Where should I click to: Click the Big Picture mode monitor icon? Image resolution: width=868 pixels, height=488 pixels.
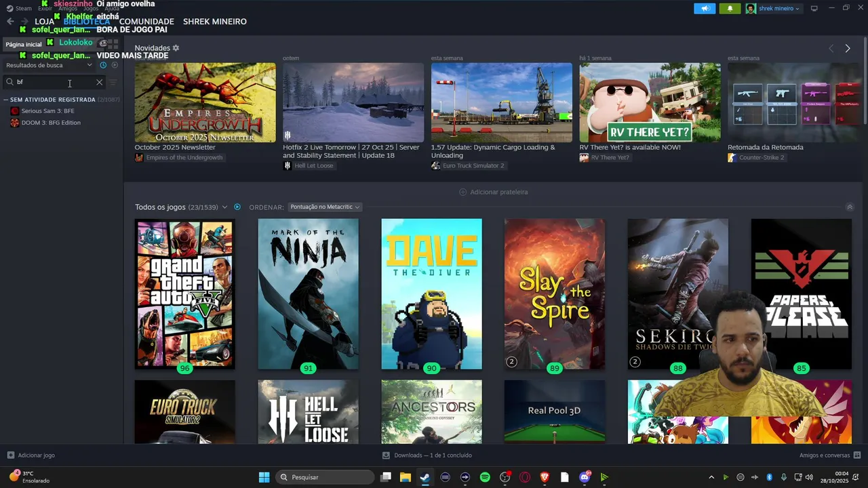click(x=814, y=8)
